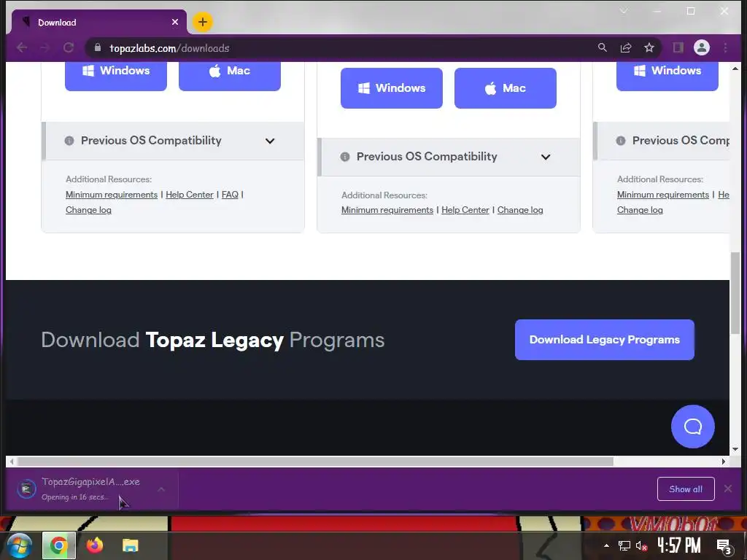The image size is (747, 560).
Task: Click the network tray icon
Action: tap(624, 545)
